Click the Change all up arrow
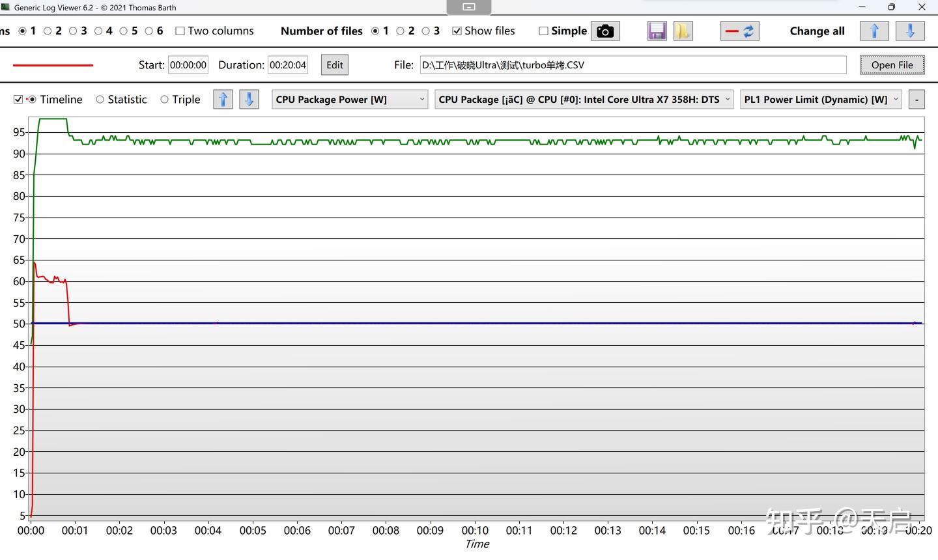Image resolution: width=938 pixels, height=560 pixels. (x=874, y=31)
